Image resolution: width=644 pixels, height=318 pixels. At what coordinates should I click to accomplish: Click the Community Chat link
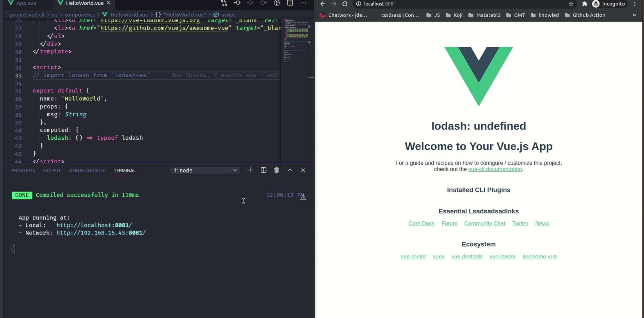pyautogui.click(x=484, y=224)
